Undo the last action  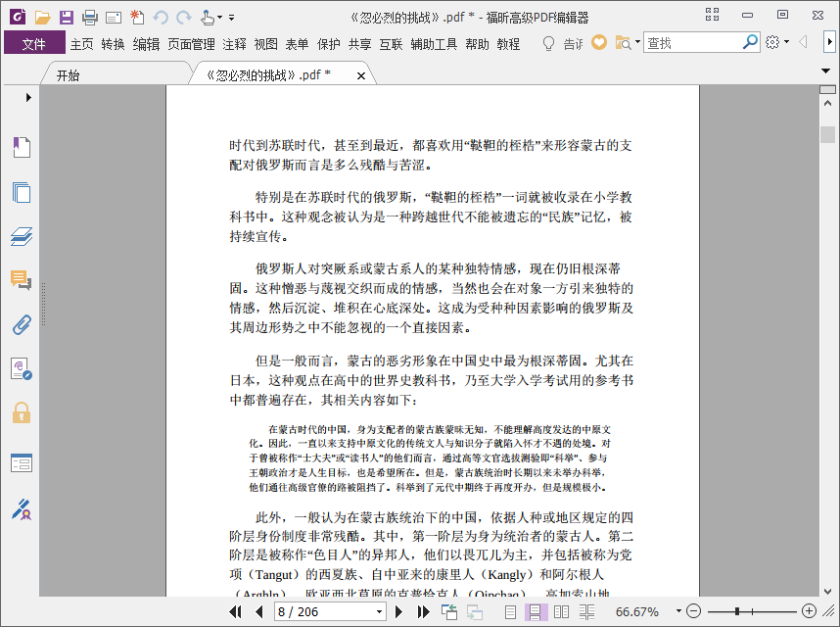(161, 18)
